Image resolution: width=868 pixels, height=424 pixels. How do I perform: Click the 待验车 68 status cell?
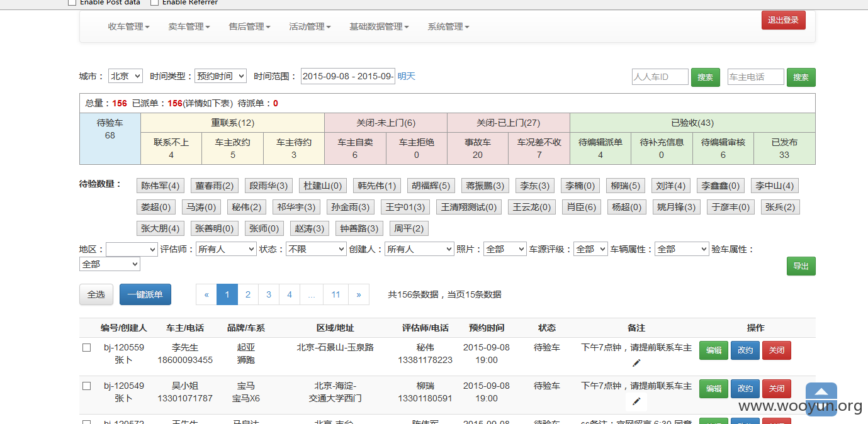(x=110, y=139)
